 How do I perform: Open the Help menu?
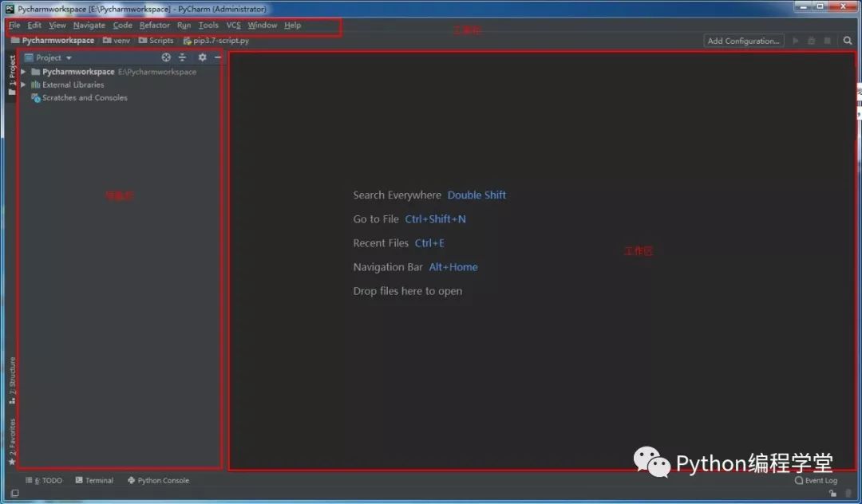point(292,26)
